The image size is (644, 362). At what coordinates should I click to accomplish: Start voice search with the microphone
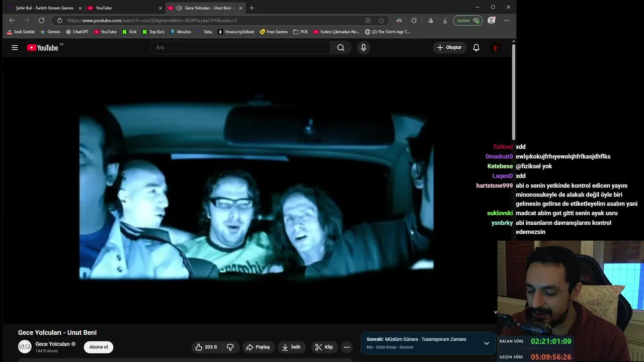(363, 47)
